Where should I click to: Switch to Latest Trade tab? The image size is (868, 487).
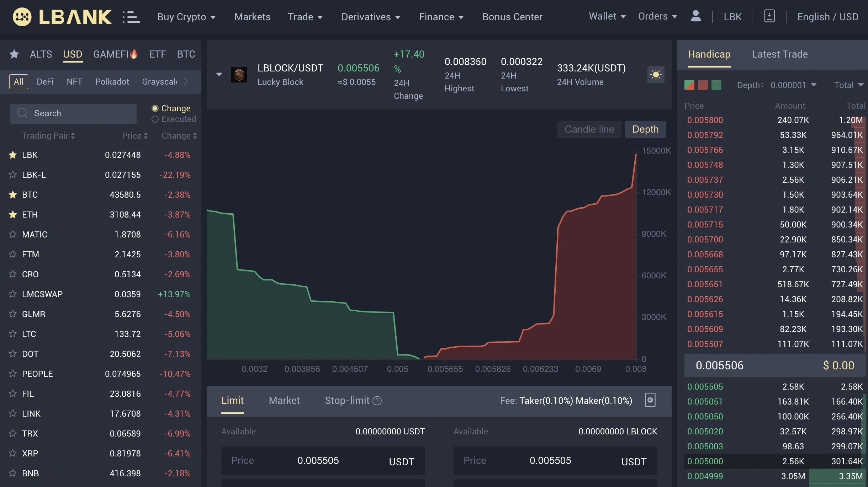click(780, 54)
